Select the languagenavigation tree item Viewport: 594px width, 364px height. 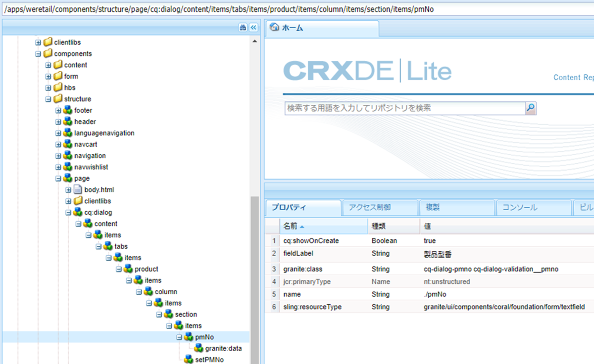coord(104,133)
